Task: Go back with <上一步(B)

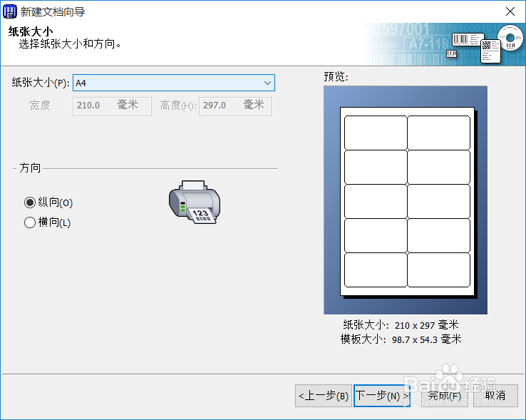Action: (x=324, y=396)
